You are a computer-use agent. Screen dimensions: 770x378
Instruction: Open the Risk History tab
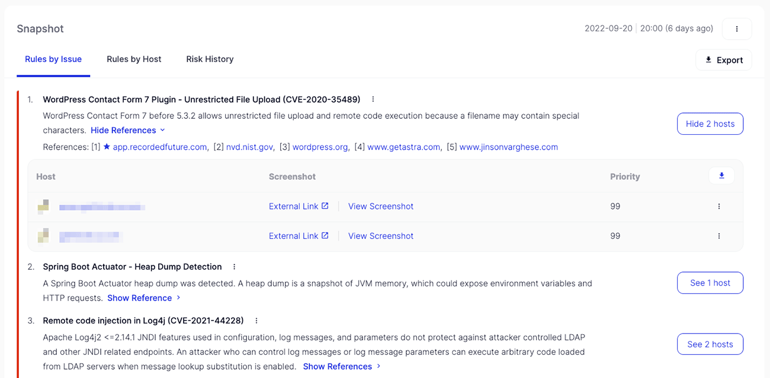pos(210,59)
